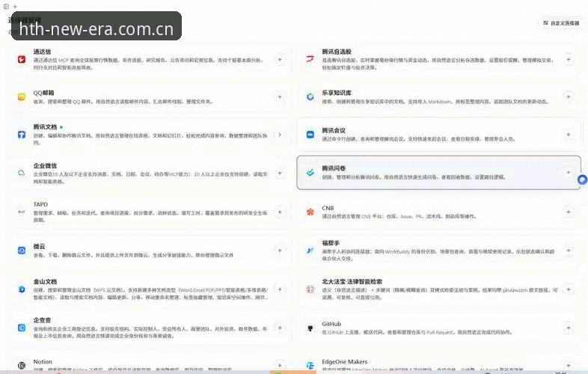Select the 北大法宝·法律智能检索 title
The height and width of the screenshot is (374, 588).
pos(352,281)
